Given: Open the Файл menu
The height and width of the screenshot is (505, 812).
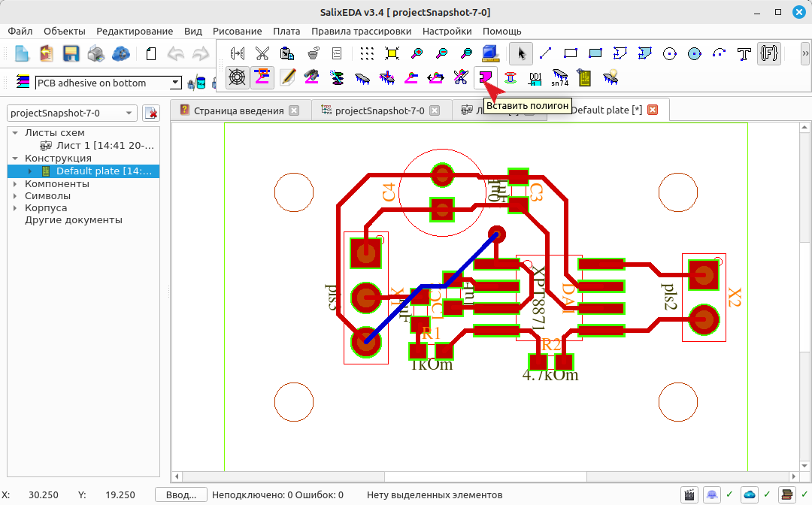Looking at the screenshot, I should tap(20, 31).
